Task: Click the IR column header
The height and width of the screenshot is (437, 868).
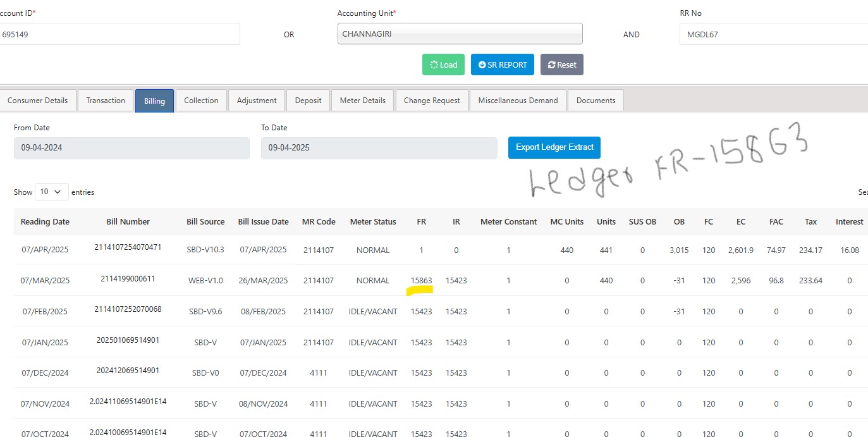Action: pos(456,222)
